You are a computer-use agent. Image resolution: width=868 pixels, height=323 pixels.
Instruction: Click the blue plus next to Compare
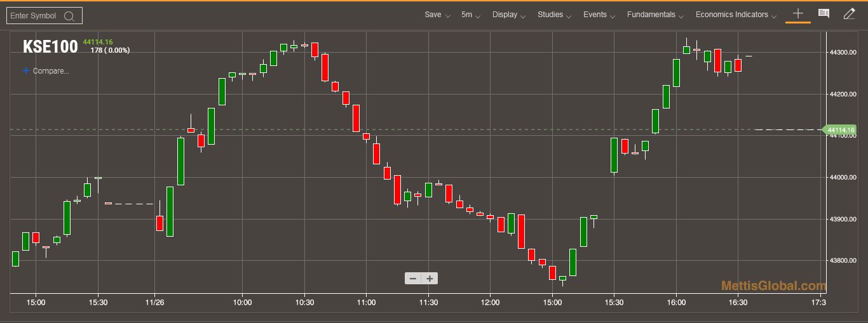[x=26, y=71]
